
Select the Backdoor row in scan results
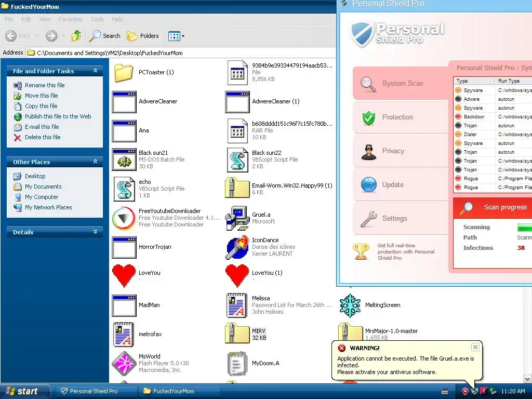[x=493, y=117]
